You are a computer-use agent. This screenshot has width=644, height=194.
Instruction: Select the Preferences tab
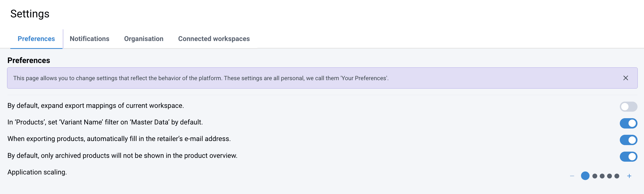pos(36,39)
